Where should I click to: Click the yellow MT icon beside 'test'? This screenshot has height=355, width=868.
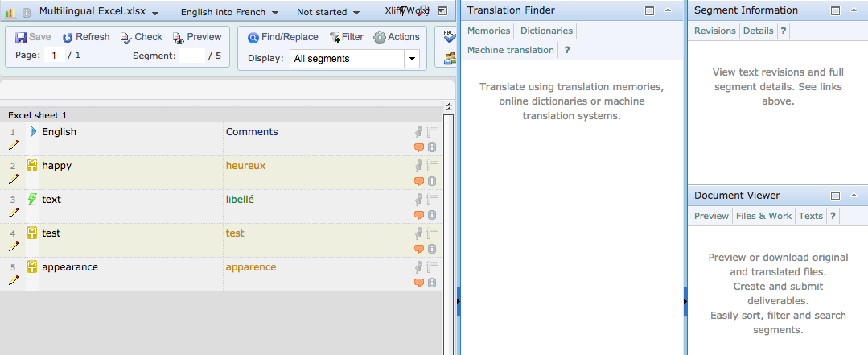tap(32, 233)
